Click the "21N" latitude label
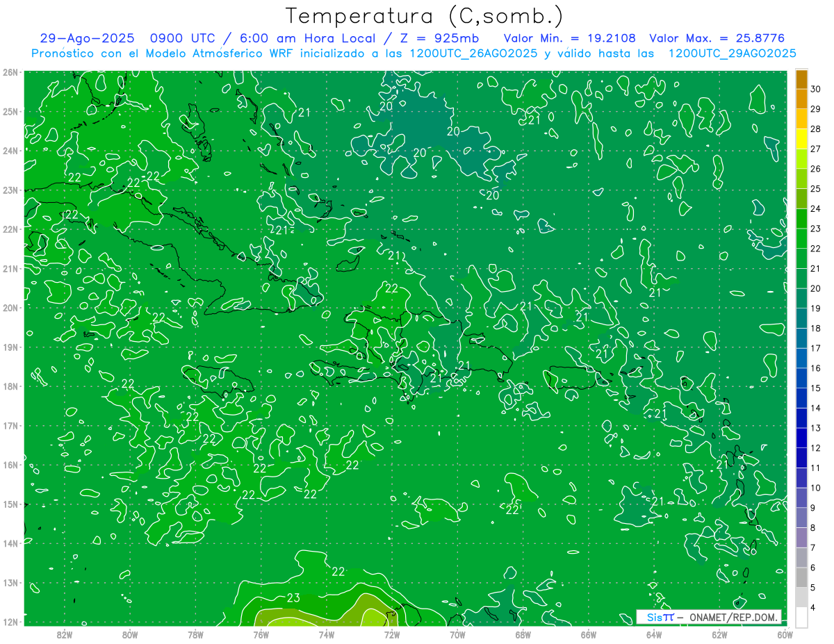Image resolution: width=834 pixels, height=644 pixels. click(x=10, y=268)
